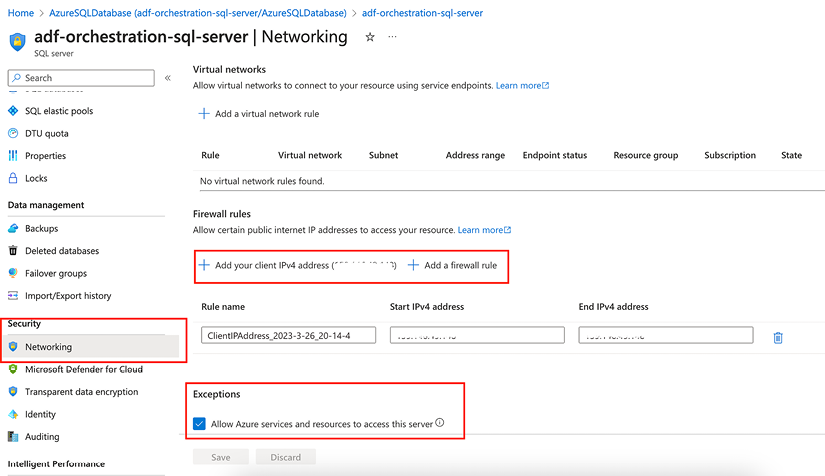Collapse the sidebar with double-chevron icon
The width and height of the screenshot is (825, 476).
click(168, 78)
